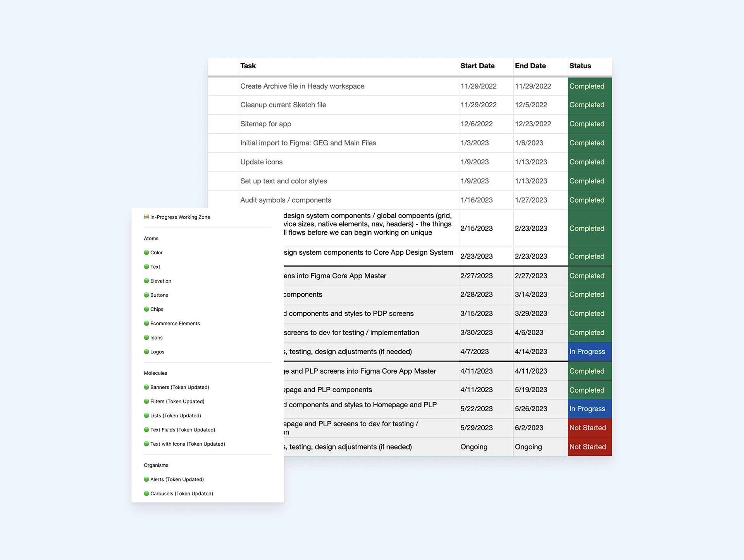Click the green dot next to Color
Image resolution: width=744 pixels, height=560 pixels.
coord(146,252)
